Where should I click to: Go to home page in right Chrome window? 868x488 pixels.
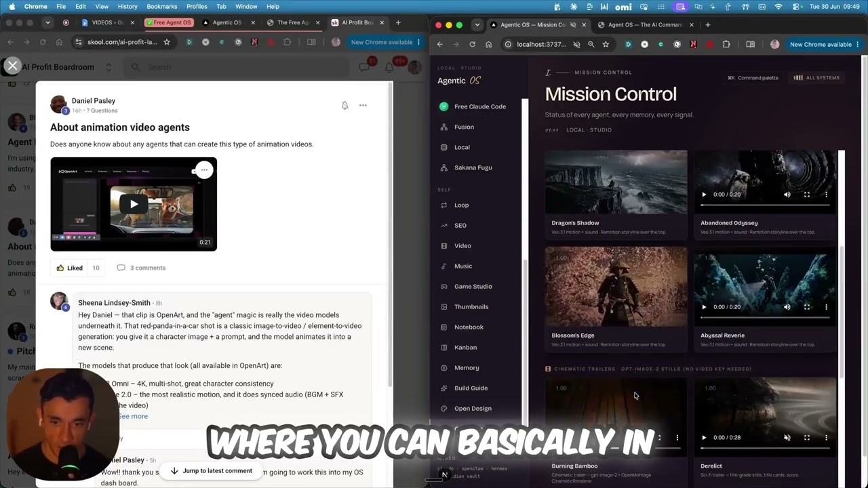pos(488,44)
